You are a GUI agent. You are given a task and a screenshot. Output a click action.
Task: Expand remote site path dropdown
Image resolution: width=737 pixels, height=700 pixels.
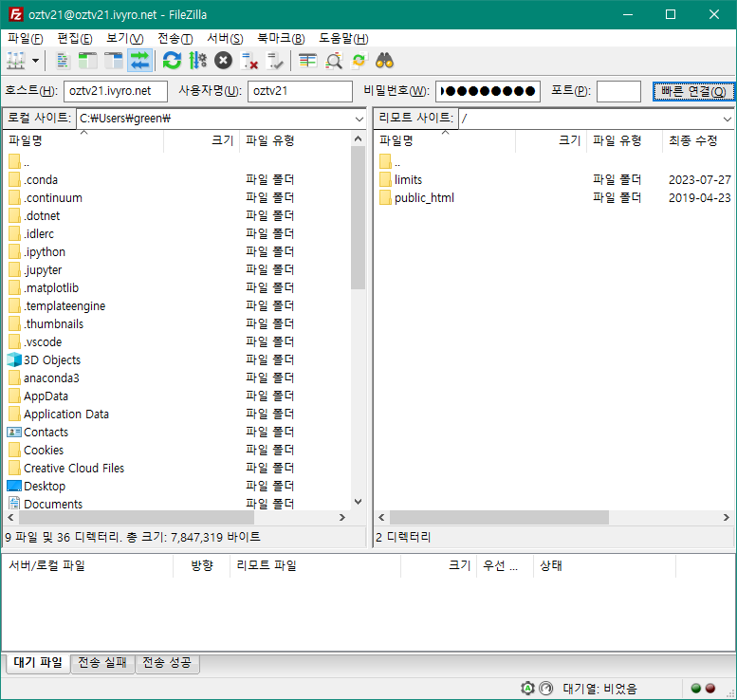click(728, 119)
